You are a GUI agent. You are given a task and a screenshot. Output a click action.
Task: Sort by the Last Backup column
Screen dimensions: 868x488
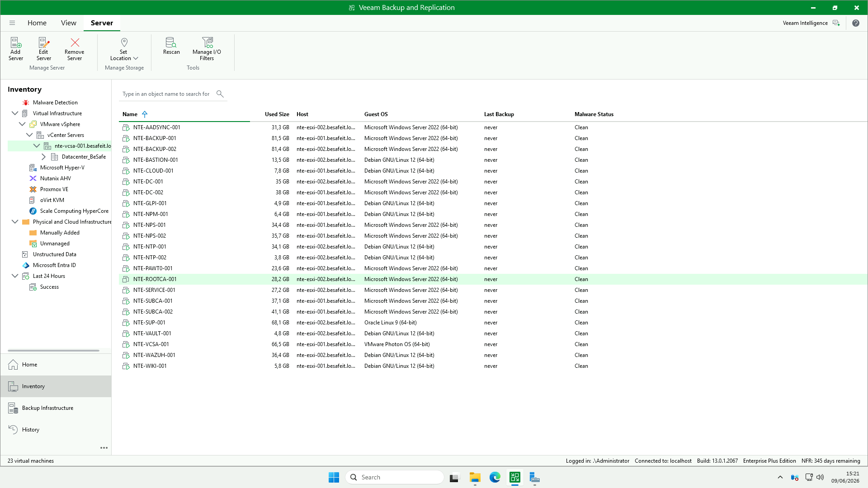499,114
